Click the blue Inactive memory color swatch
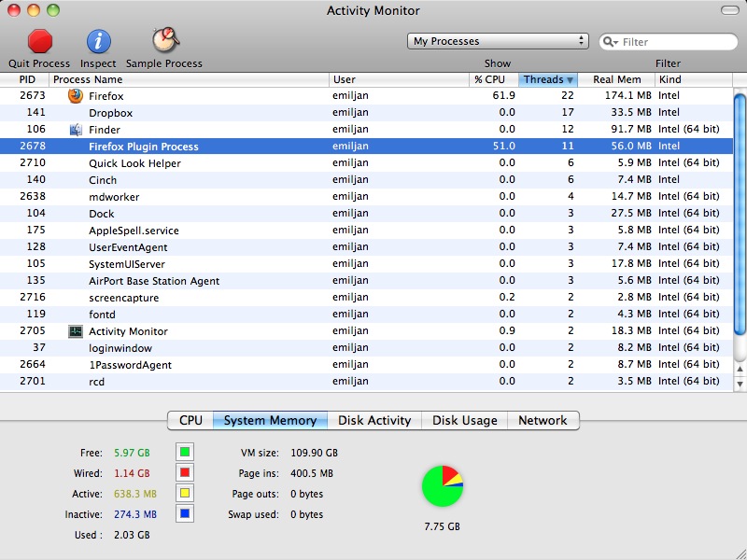747x560 pixels. [x=185, y=514]
